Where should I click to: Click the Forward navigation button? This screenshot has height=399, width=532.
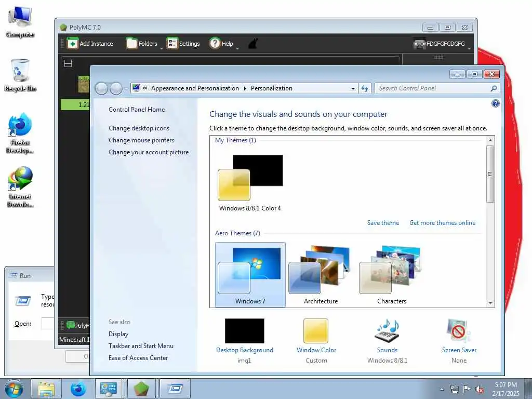click(x=116, y=88)
